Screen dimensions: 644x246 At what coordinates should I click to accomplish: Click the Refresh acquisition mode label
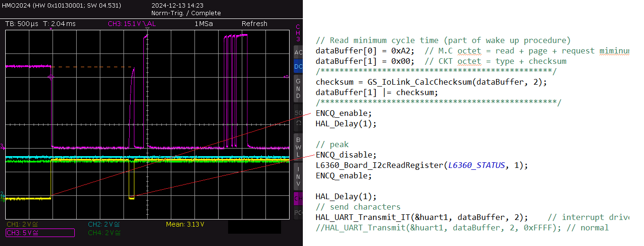click(254, 24)
